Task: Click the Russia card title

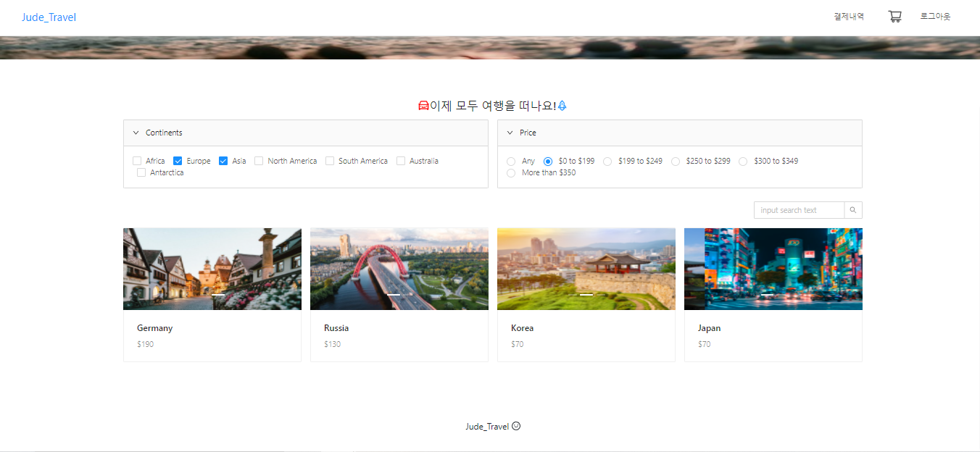Action: coord(336,328)
